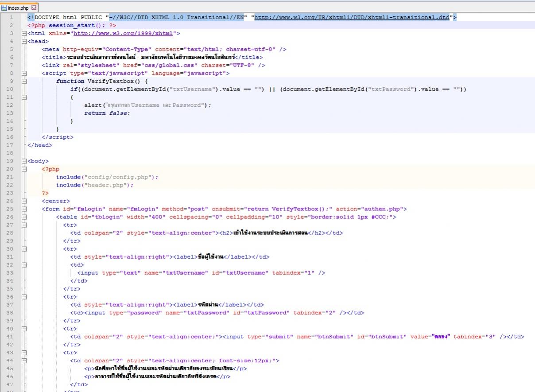
Task: Click the "utf-8" charset text on line 5
Action: pyautogui.click(x=263, y=49)
